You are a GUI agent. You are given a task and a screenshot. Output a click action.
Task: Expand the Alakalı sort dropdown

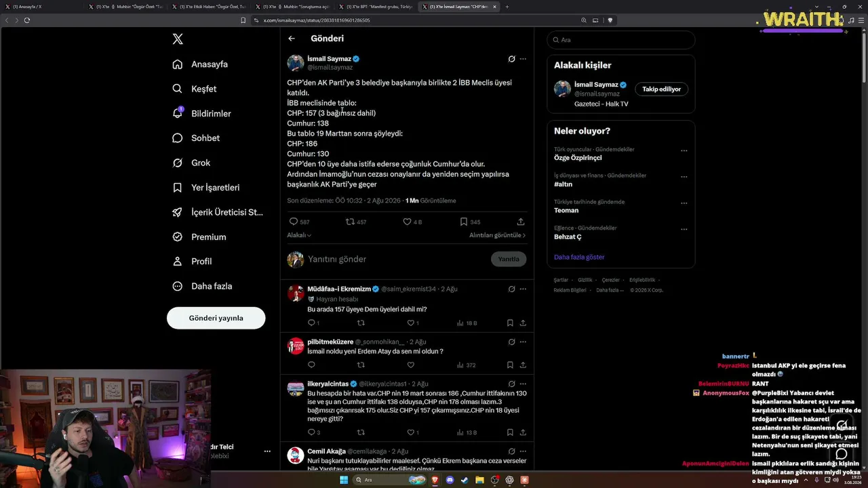click(x=299, y=235)
